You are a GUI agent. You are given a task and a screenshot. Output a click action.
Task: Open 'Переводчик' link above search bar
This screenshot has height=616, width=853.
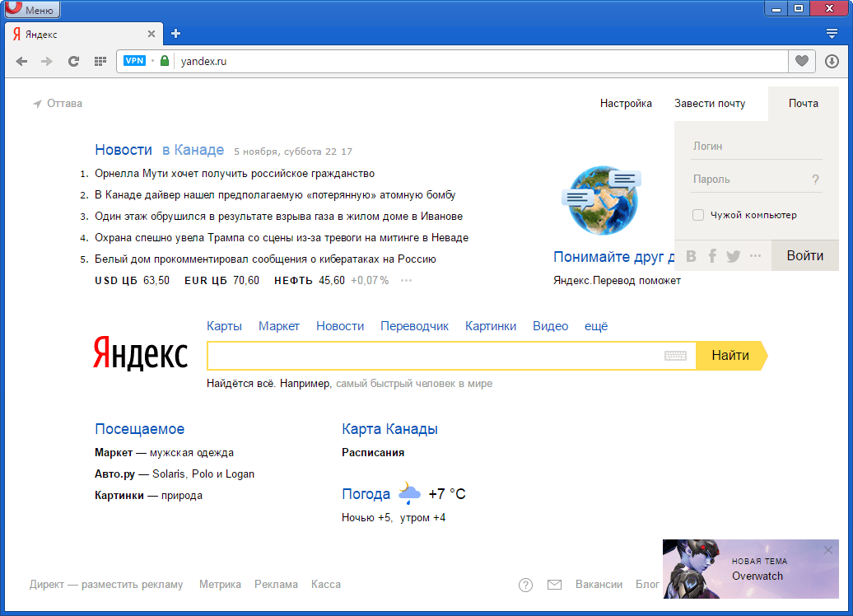pyautogui.click(x=414, y=326)
